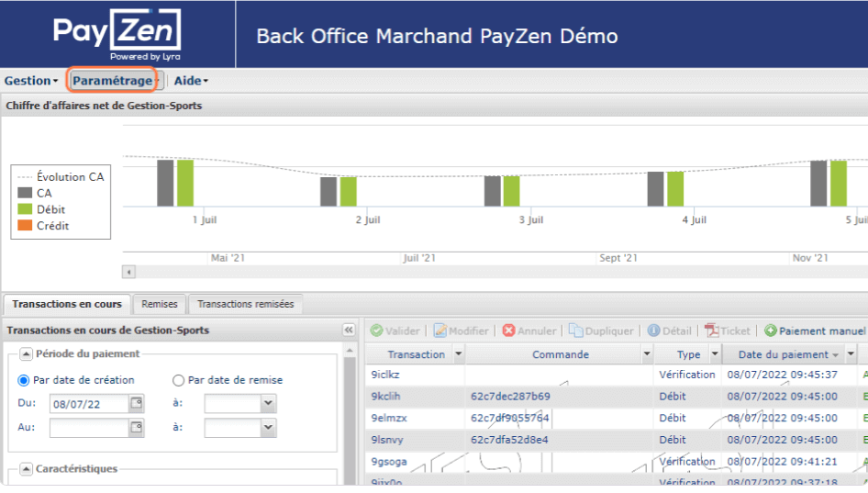The image size is (868, 493).
Task: Click the Annuler red cross icon
Action: pos(508,331)
